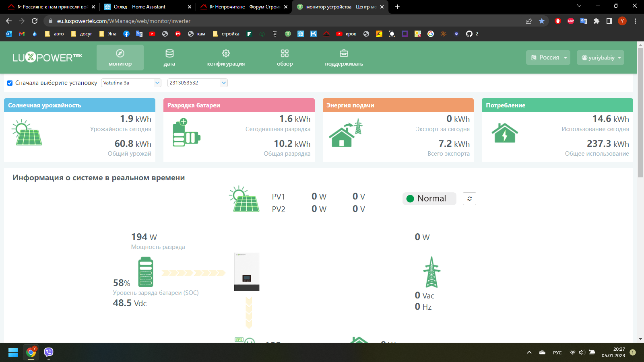Viewport: 644px width, 362px height.
Task: Open the Vatutina 3a station dropdown
Action: [x=131, y=83]
